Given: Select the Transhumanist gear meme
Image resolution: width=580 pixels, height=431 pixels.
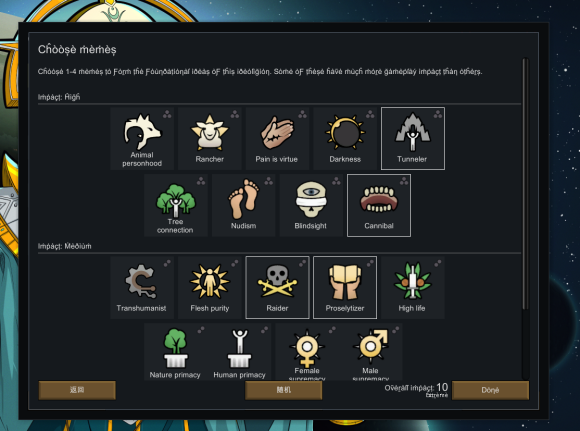Looking at the screenshot, I should [142, 287].
